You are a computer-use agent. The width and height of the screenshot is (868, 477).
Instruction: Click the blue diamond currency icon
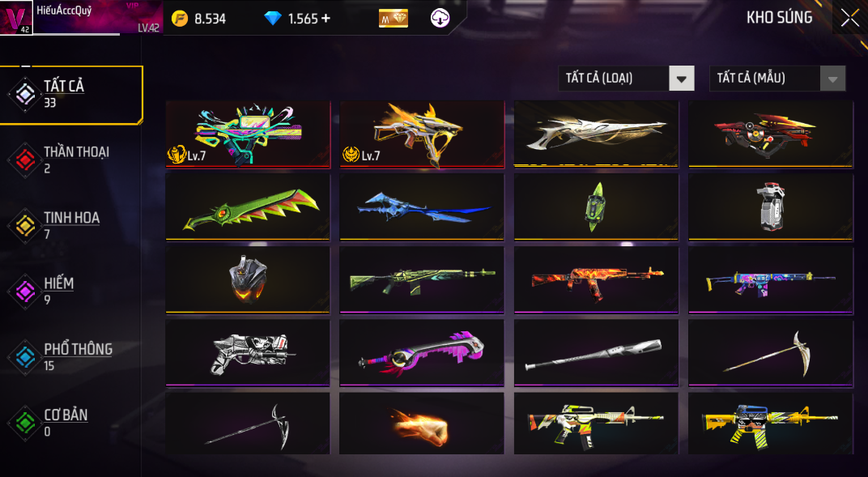pyautogui.click(x=273, y=19)
